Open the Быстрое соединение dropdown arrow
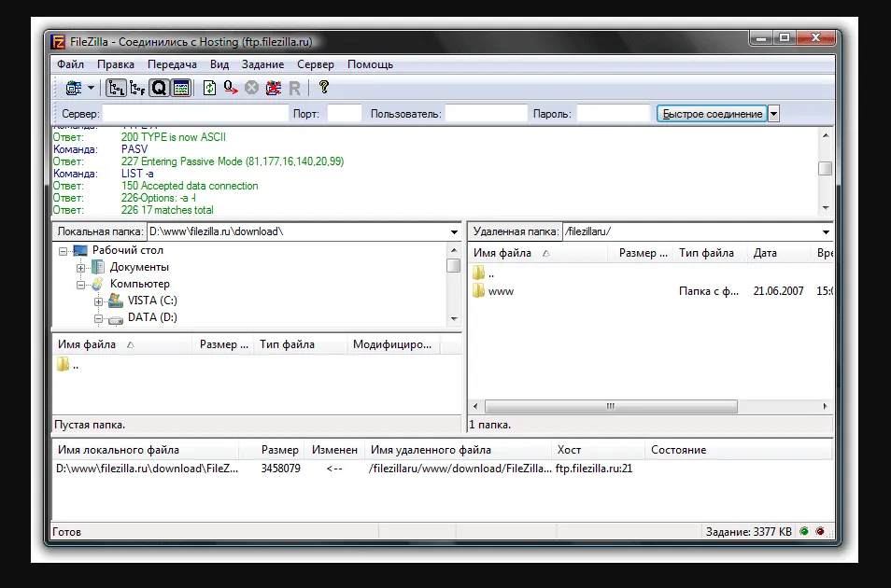Viewport: 891px width, 588px height. click(775, 112)
